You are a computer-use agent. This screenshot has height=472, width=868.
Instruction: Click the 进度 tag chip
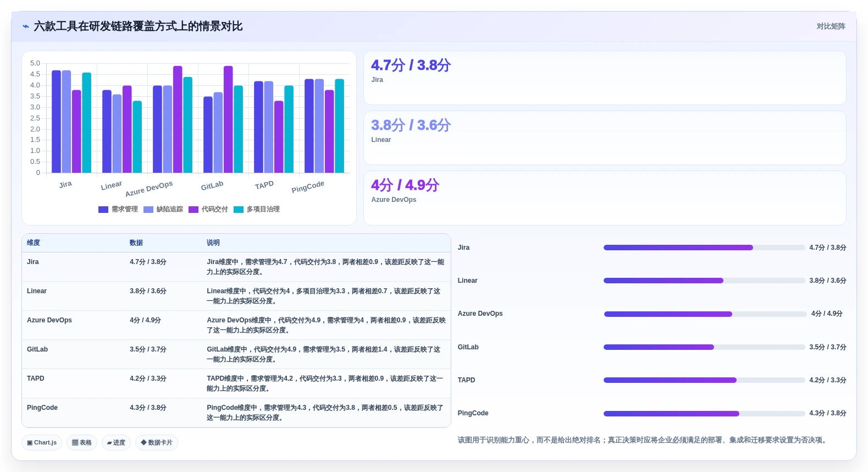pos(116,442)
